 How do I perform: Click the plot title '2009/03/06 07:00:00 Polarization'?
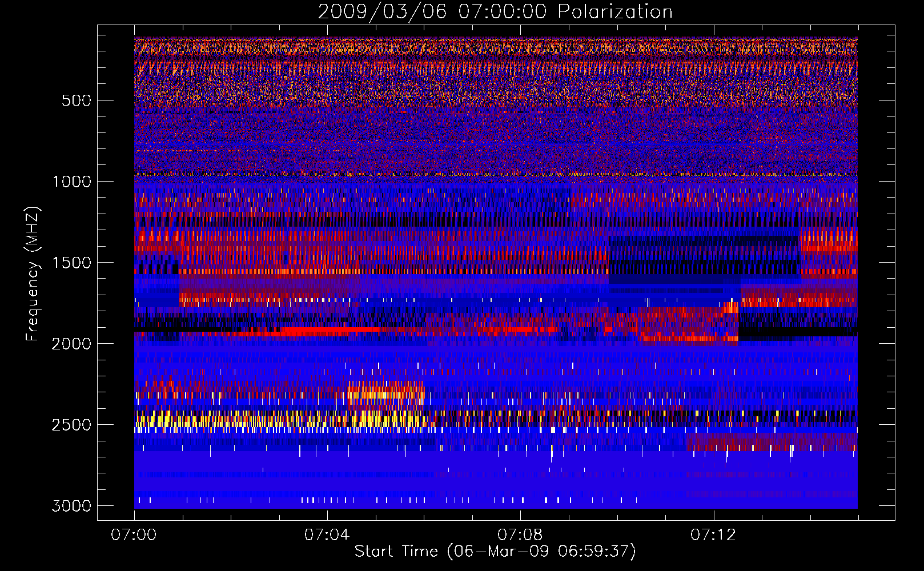[495, 12]
